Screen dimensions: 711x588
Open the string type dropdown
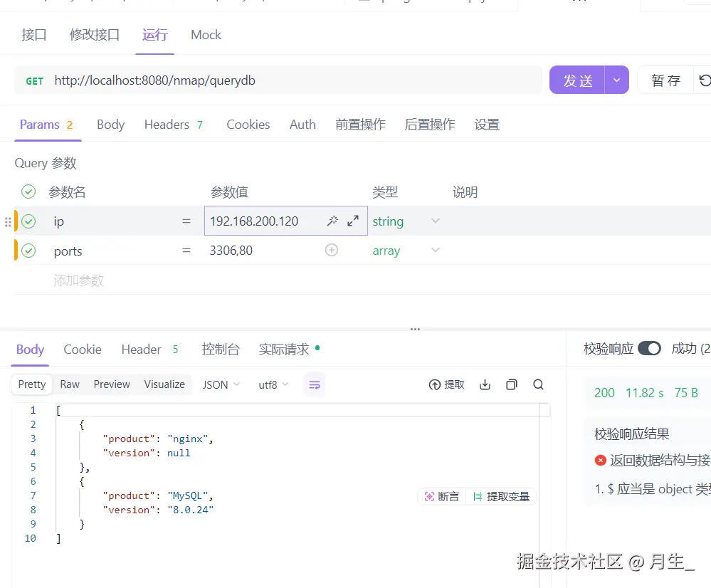coord(406,221)
